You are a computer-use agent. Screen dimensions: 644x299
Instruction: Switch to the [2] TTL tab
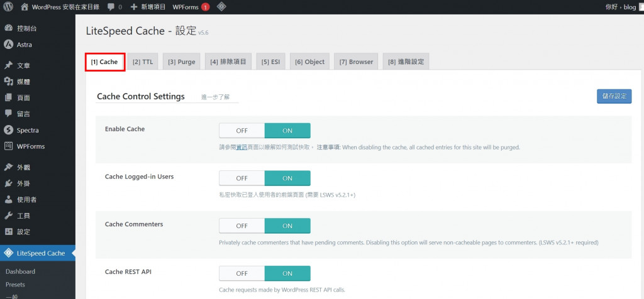(x=143, y=62)
